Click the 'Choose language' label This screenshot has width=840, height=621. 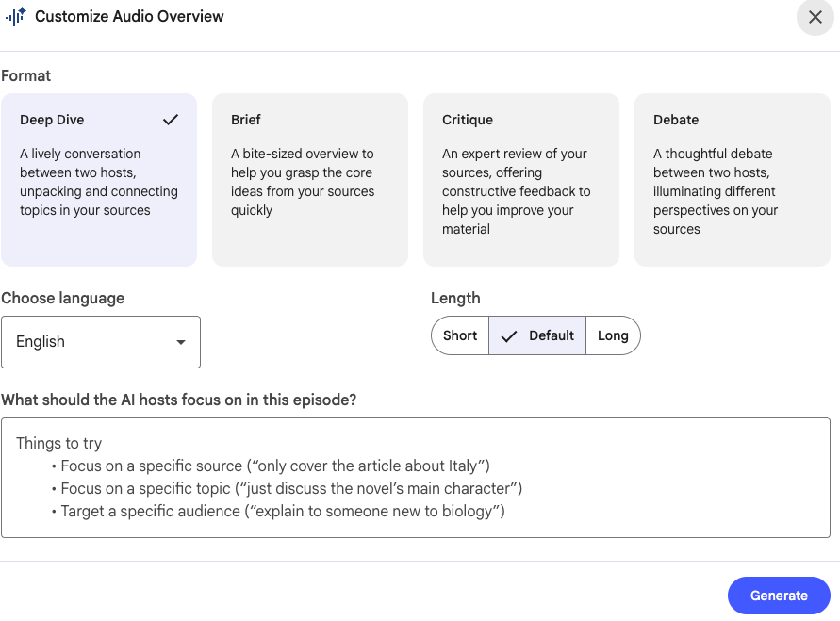pos(62,298)
